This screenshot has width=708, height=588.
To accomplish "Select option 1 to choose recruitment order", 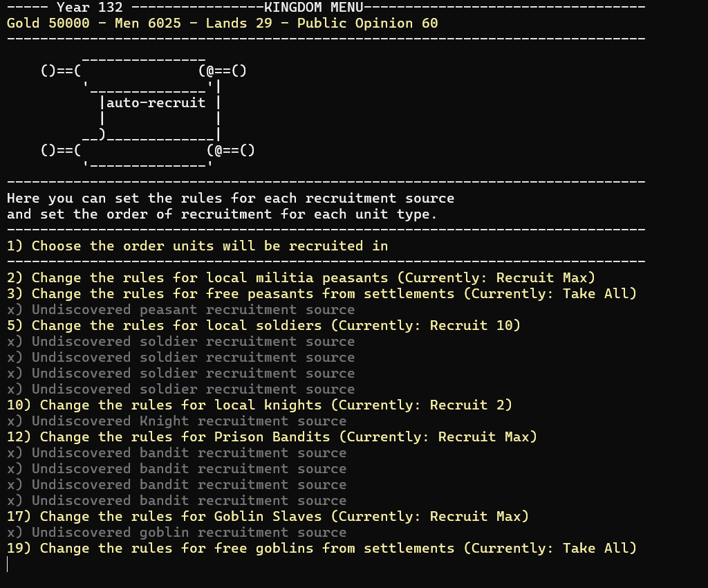I will [197, 246].
